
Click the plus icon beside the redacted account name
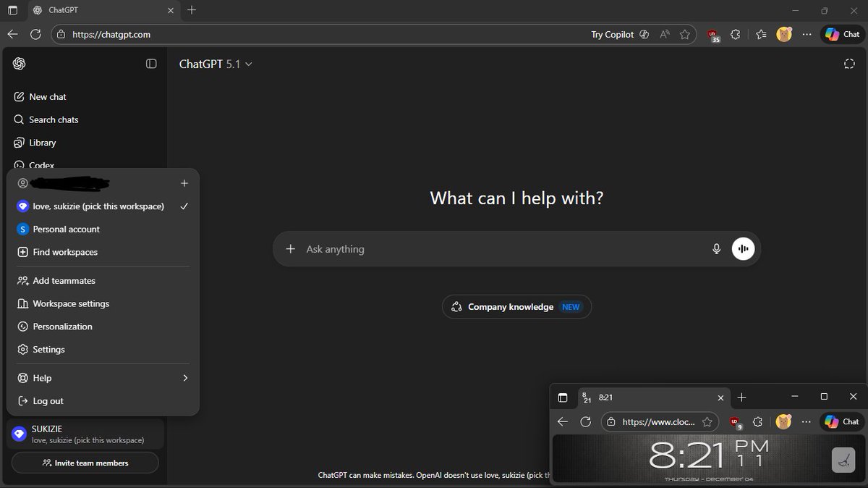(184, 183)
